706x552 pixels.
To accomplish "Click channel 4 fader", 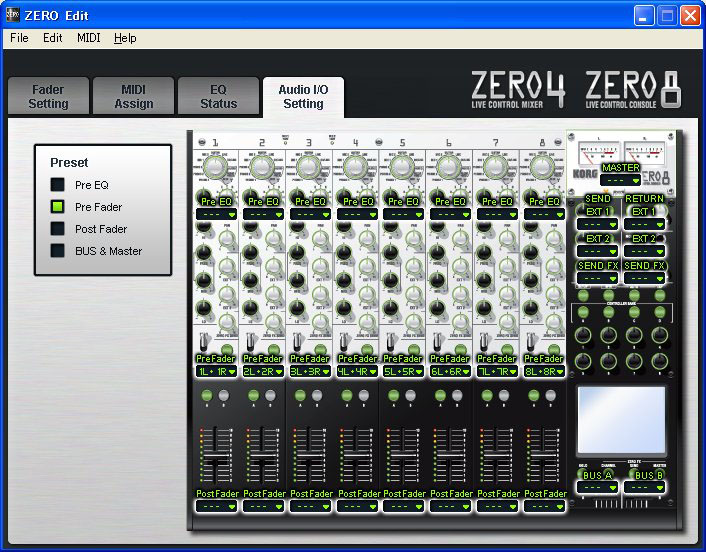I will (357, 455).
